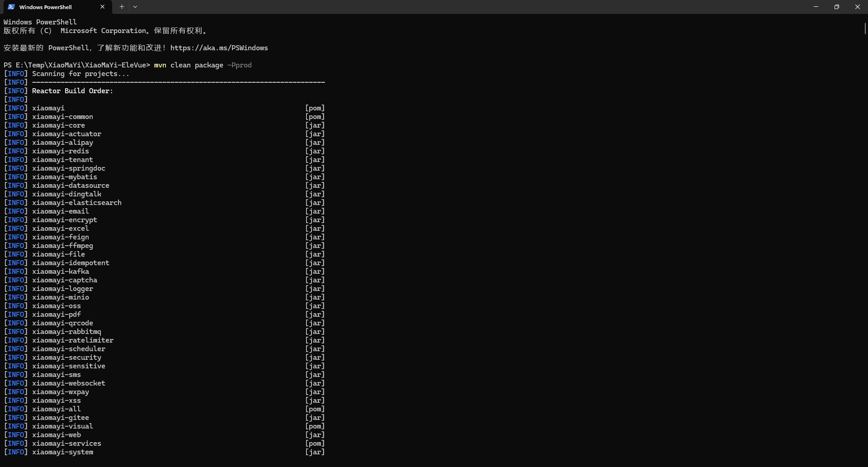Click the PowerShell icon in the tab
The height and width of the screenshot is (467, 868).
coord(11,7)
